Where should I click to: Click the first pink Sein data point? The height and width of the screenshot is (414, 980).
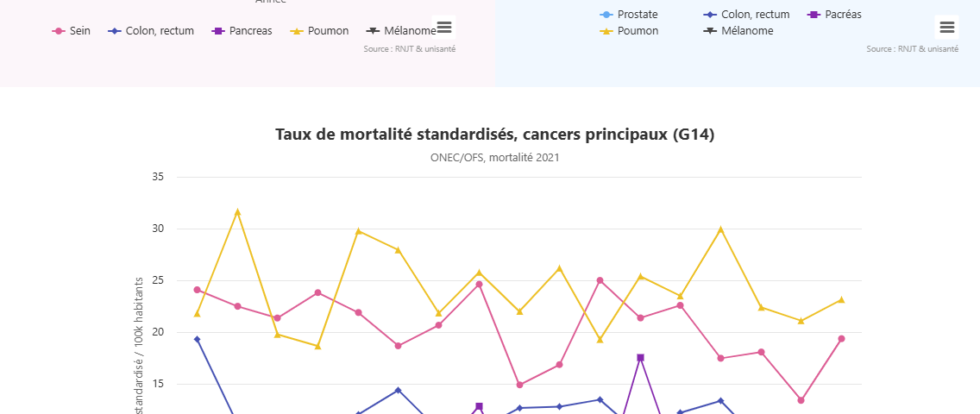click(x=198, y=290)
